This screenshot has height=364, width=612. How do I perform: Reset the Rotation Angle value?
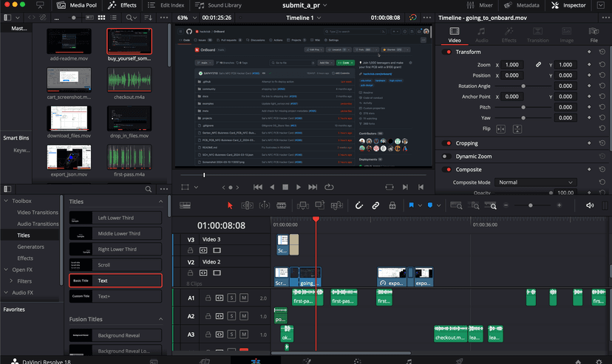click(x=602, y=86)
